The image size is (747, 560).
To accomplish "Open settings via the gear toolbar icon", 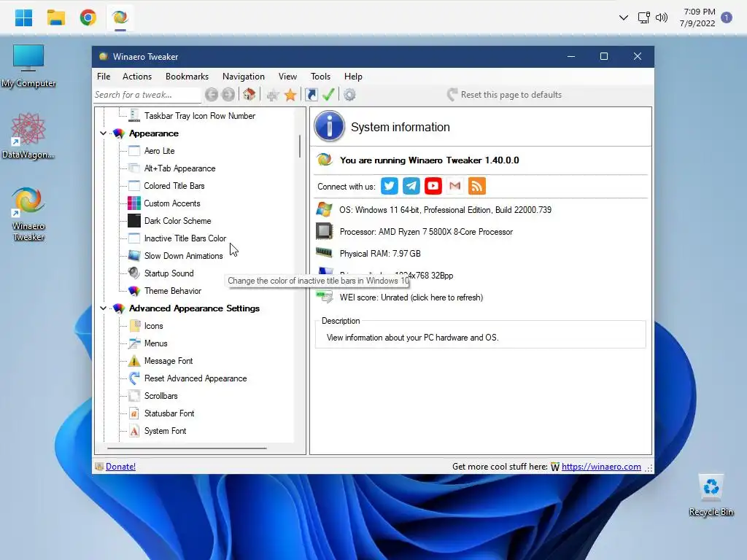I will [349, 95].
